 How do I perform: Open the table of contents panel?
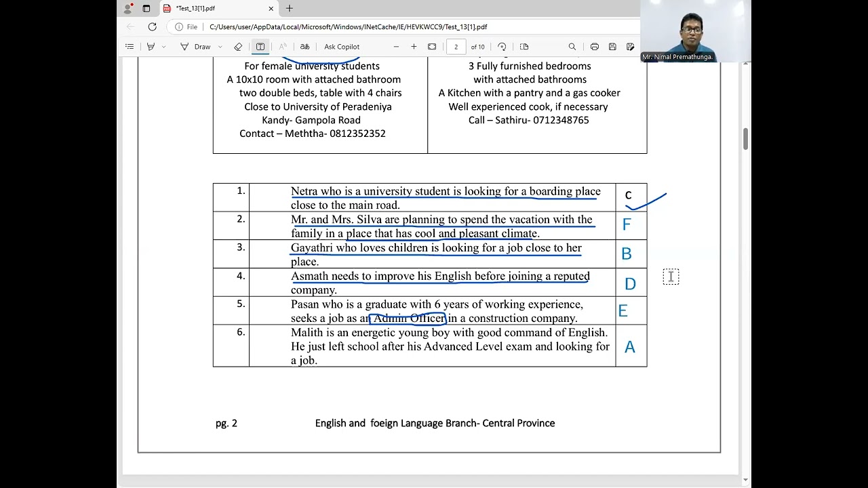point(130,47)
